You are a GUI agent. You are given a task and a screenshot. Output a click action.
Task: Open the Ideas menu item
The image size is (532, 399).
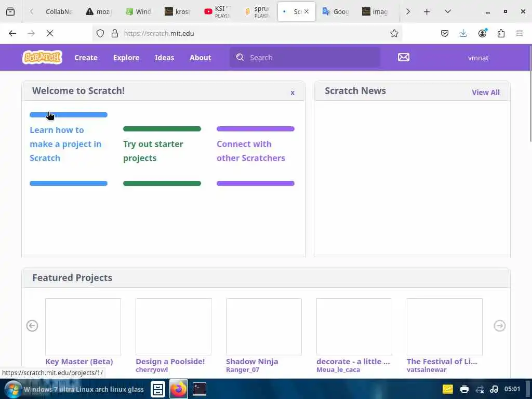coord(164,58)
